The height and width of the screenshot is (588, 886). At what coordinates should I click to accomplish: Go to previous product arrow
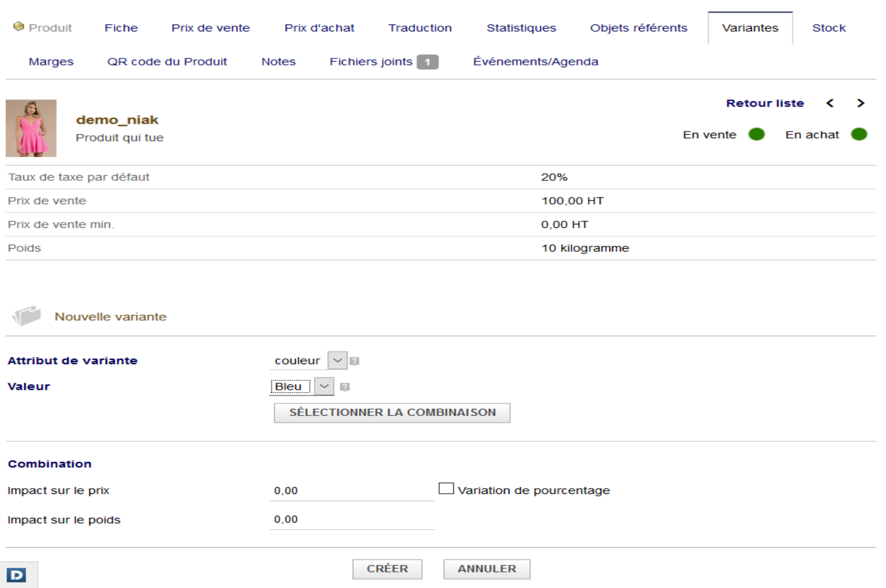(x=830, y=103)
